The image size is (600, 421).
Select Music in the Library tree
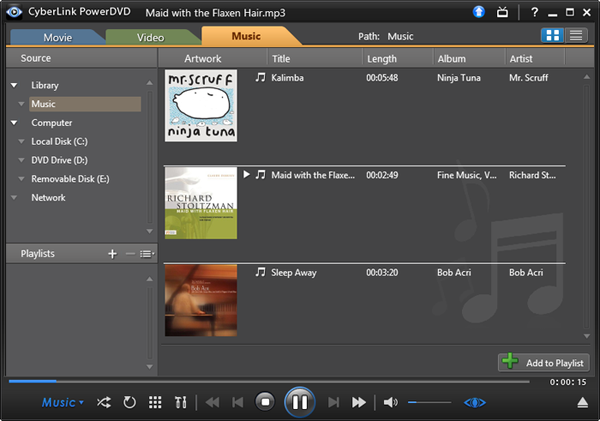[x=85, y=104]
